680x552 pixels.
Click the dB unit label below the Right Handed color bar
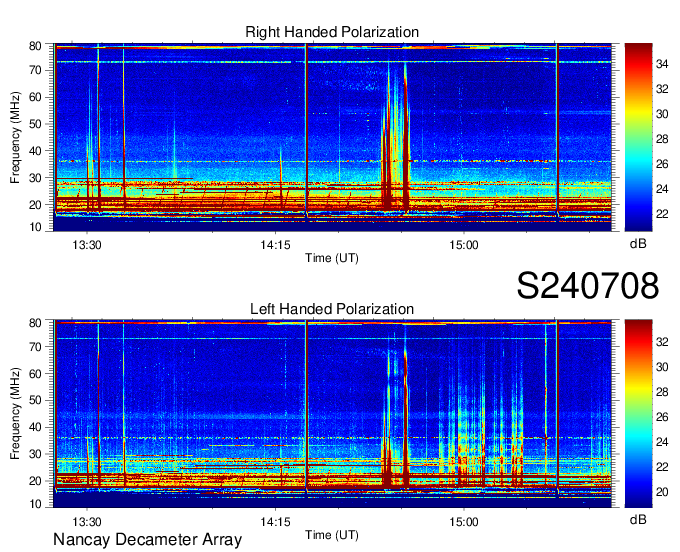pyautogui.click(x=638, y=244)
